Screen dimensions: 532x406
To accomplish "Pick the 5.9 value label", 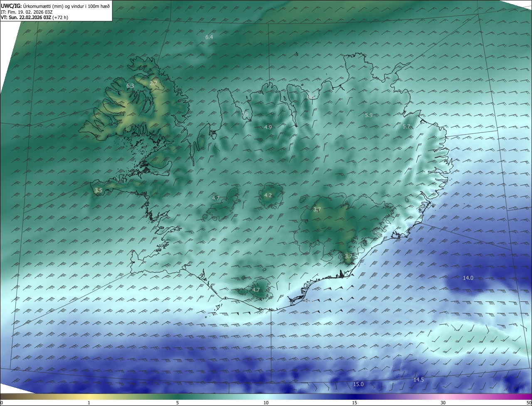I will point(369,115).
